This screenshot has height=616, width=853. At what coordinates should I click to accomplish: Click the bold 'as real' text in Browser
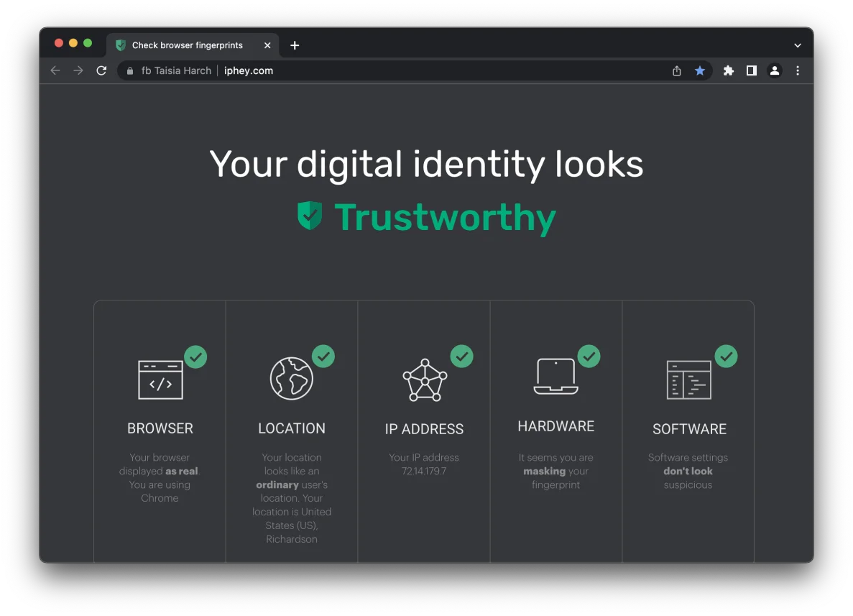(x=182, y=472)
